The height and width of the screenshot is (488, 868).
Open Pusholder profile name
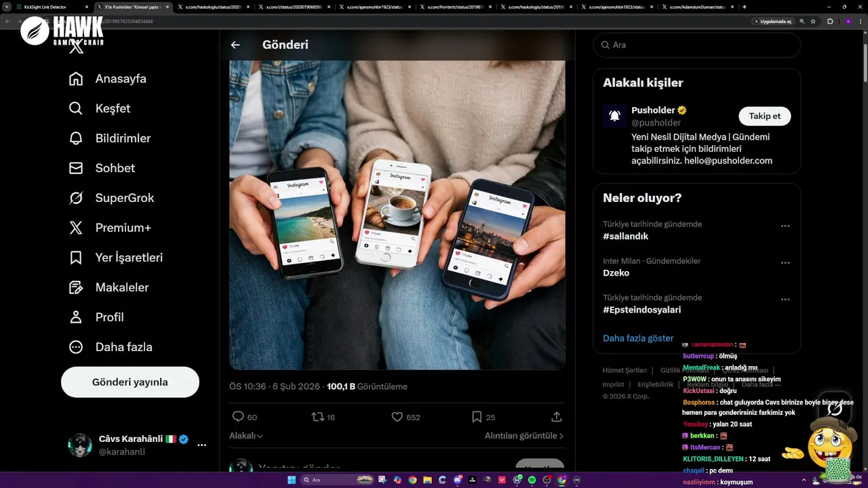(653, 110)
